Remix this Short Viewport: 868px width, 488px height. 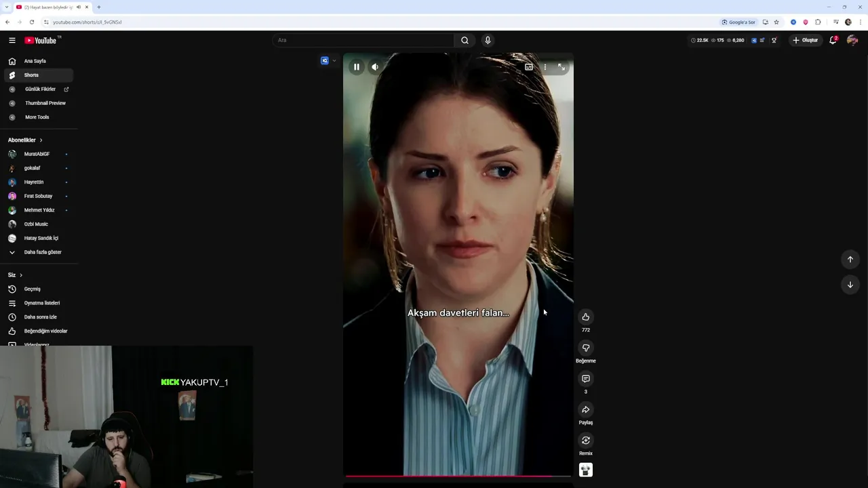tap(586, 441)
